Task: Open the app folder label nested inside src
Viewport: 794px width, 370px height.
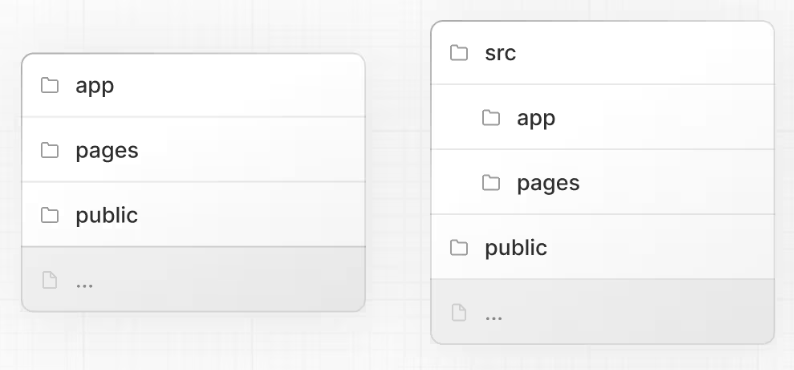Action: 536,119
